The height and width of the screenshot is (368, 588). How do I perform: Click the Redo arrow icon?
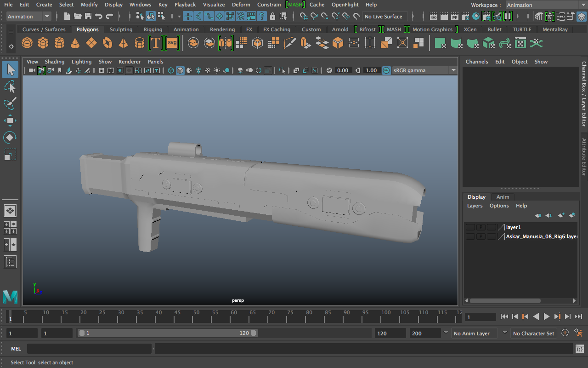tap(109, 17)
